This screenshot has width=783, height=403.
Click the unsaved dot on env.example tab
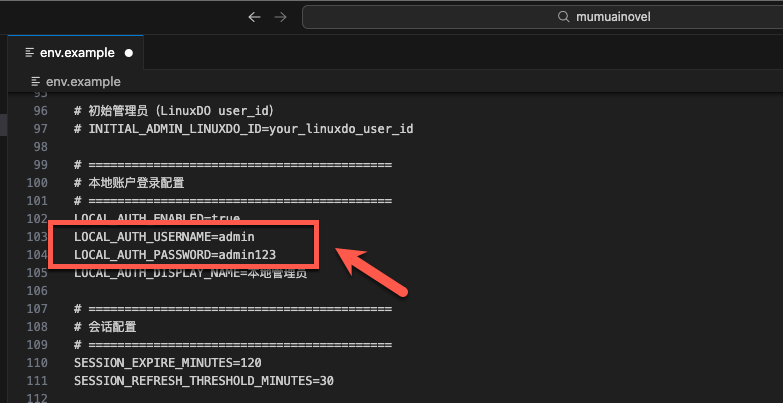tap(129, 53)
